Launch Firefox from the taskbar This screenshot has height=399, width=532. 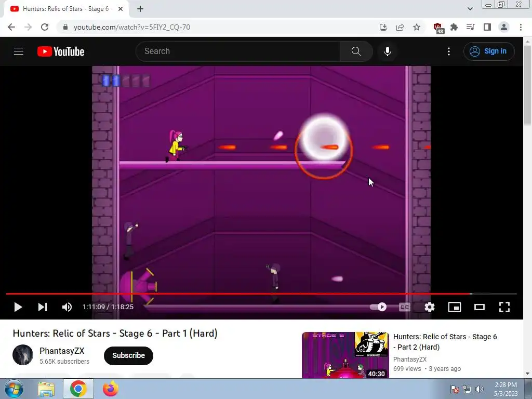coord(110,389)
